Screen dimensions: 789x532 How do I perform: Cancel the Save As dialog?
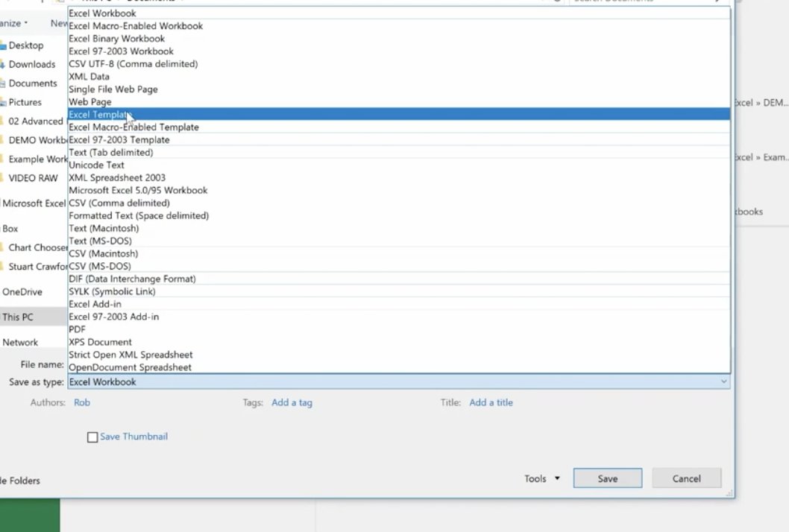[686, 478]
